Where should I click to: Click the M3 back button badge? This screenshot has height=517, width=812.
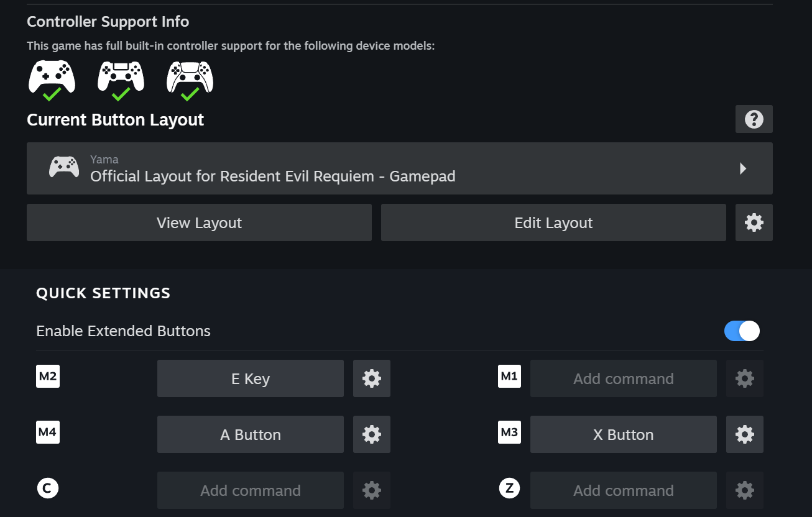tap(509, 432)
